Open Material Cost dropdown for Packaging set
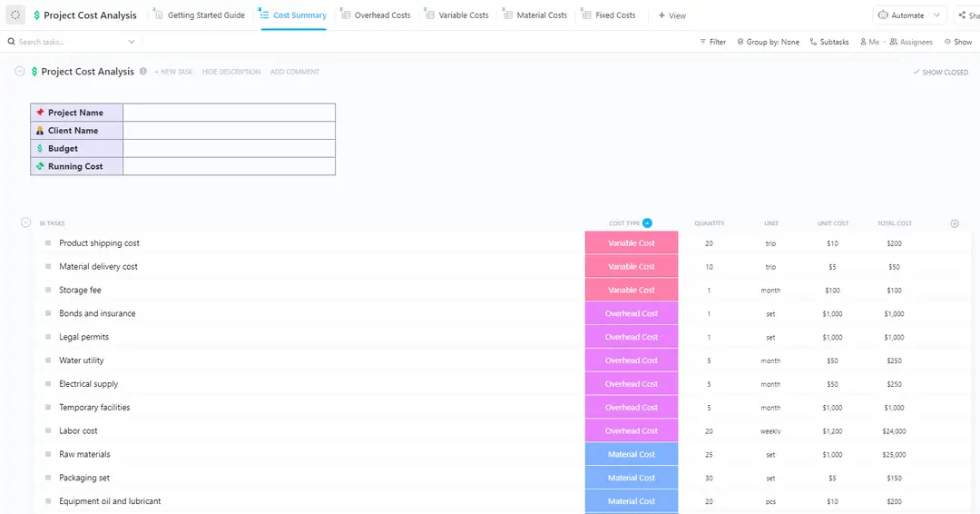Image resolution: width=980 pixels, height=514 pixels. tap(632, 478)
